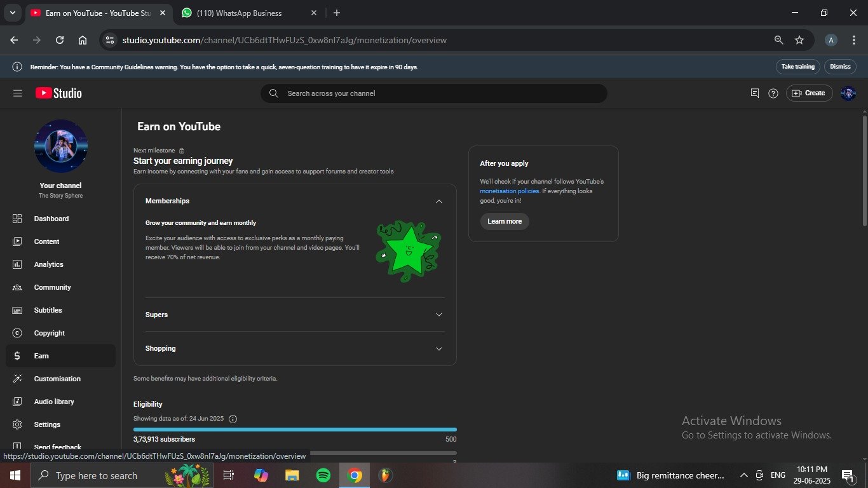868x488 pixels.
Task: Click the Learn more button
Action: pos(505,221)
